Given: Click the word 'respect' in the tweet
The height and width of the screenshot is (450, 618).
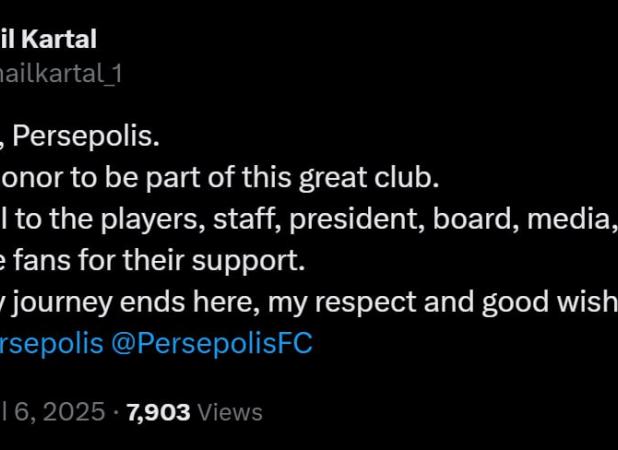Looking at the screenshot, I should [365, 303].
